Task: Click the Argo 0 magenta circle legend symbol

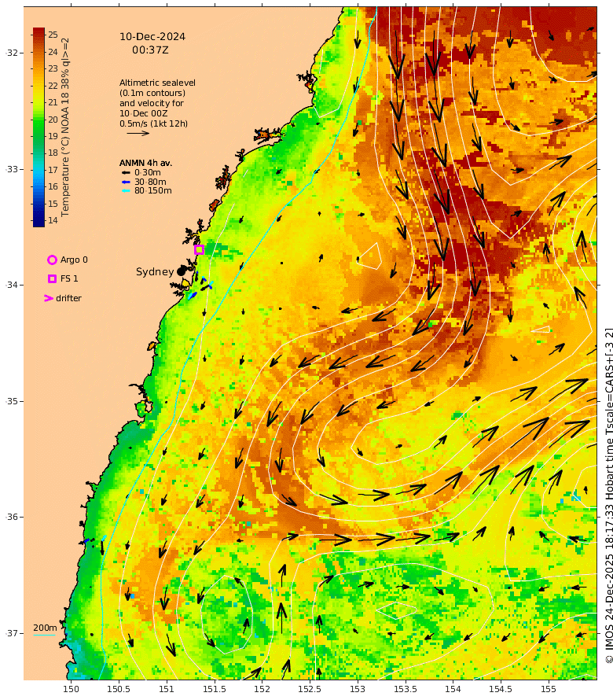Action: pyautogui.click(x=52, y=260)
